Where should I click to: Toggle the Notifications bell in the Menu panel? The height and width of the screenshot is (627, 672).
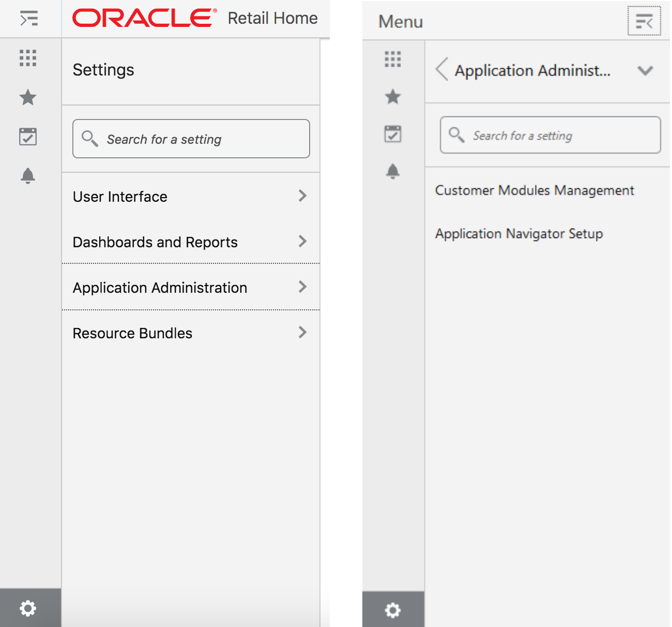(393, 172)
